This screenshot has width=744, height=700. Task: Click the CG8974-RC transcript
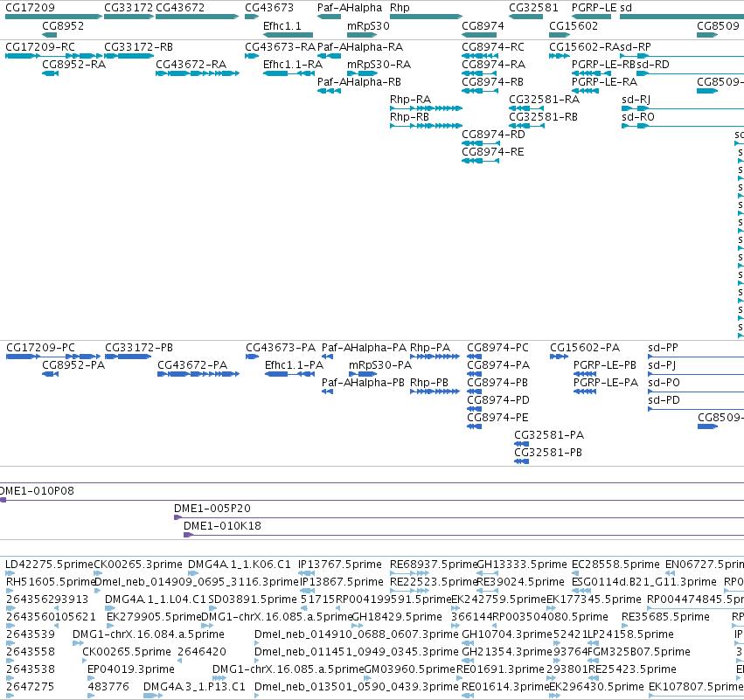(x=480, y=56)
